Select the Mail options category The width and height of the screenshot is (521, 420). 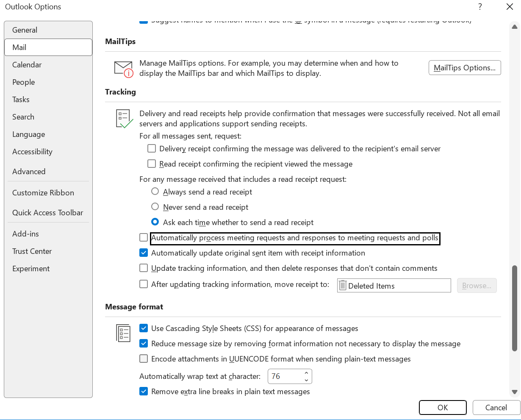(x=48, y=47)
